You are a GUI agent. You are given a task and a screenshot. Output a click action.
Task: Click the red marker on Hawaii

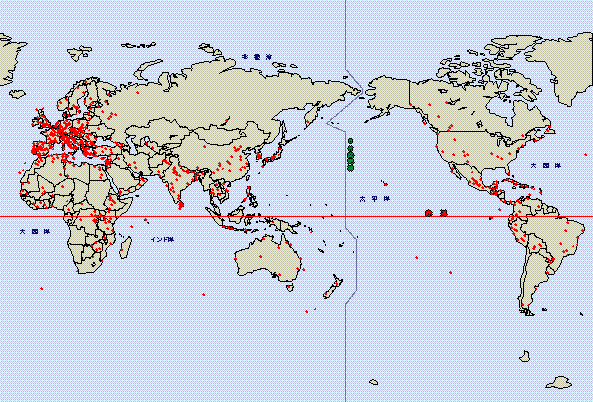point(385,185)
